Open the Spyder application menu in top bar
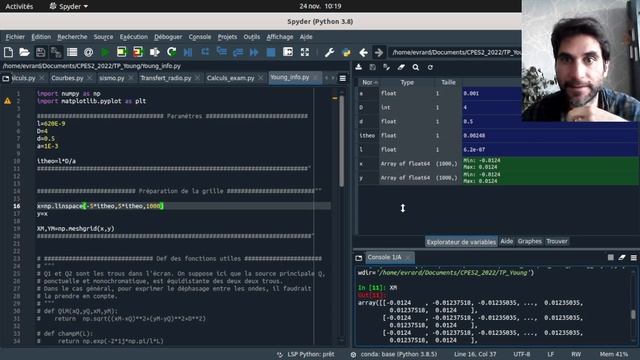 tap(69, 6)
